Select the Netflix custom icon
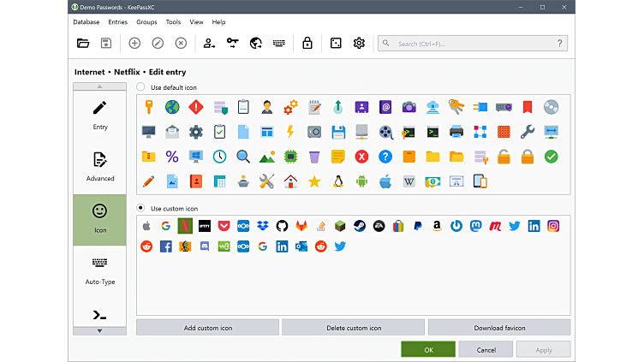Screen dimensions: 644x362 click(185, 226)
